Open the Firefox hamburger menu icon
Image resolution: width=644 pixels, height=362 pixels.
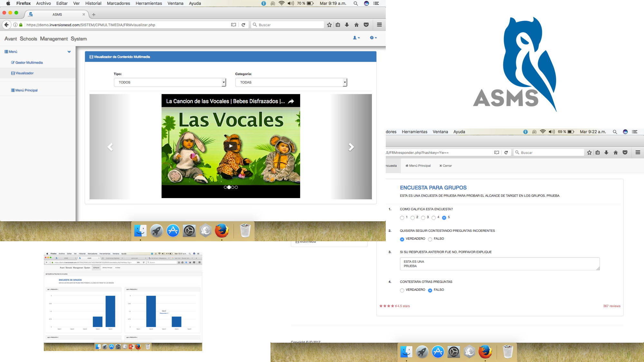tap(379, 25)
